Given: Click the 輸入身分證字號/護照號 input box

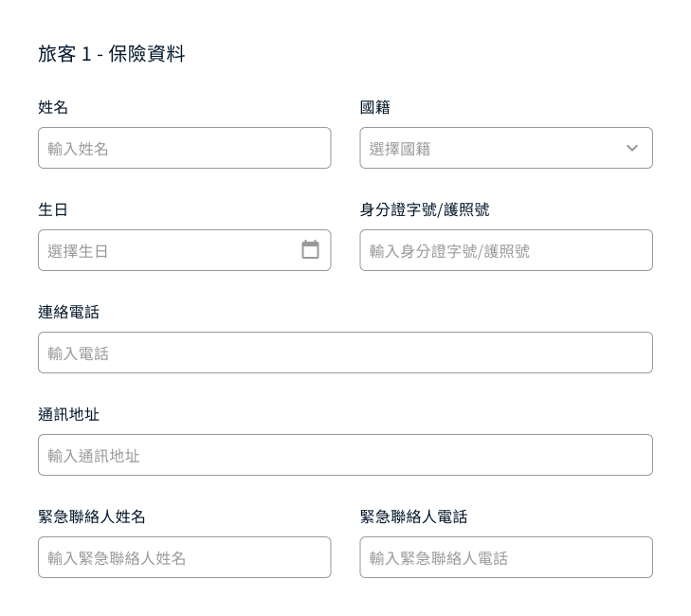Looking at the screenshot, I should point(506,250).
